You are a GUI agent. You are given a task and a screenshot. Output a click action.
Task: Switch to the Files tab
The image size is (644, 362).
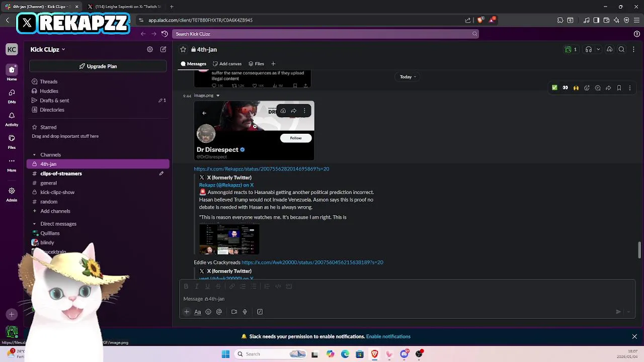coord(256,64)
